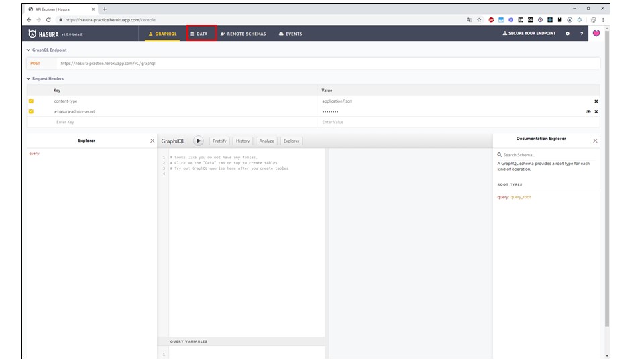Bookmark this page with star icon
This screenshot has height=362, width=644.
point(479,20)
